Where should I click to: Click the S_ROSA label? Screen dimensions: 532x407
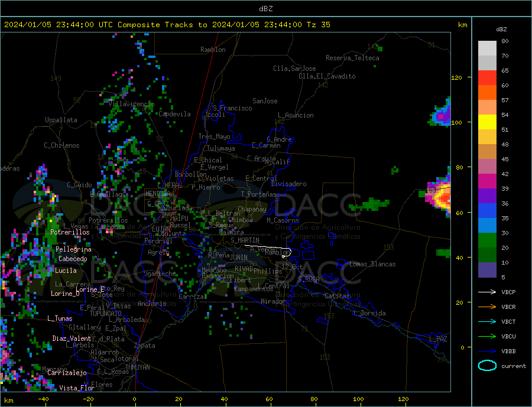309,279
